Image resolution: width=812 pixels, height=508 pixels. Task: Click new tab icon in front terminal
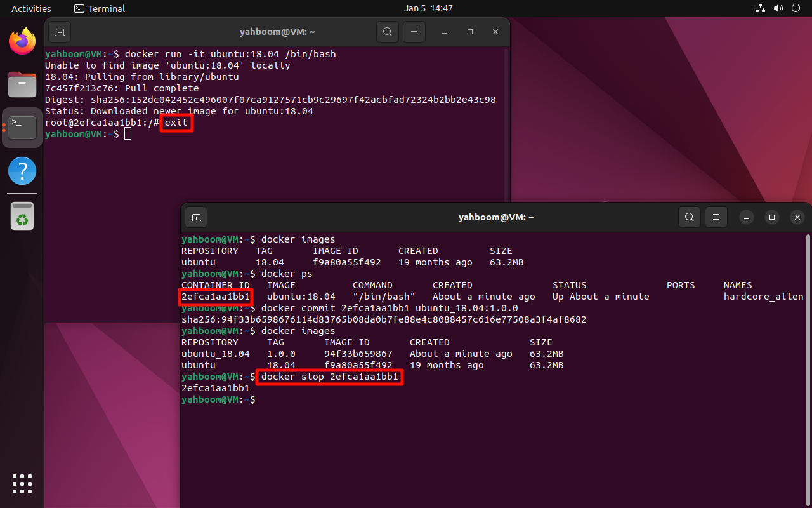[197, 217]
